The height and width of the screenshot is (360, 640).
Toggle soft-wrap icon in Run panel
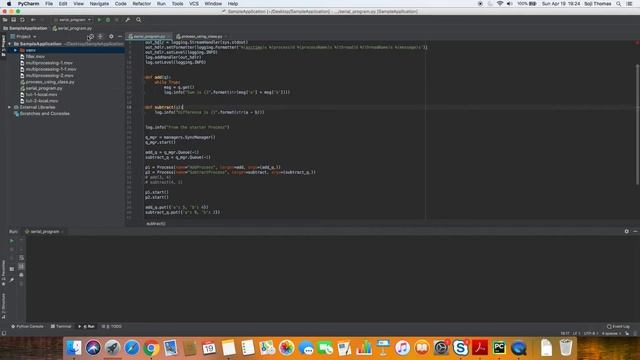[21, 258]
